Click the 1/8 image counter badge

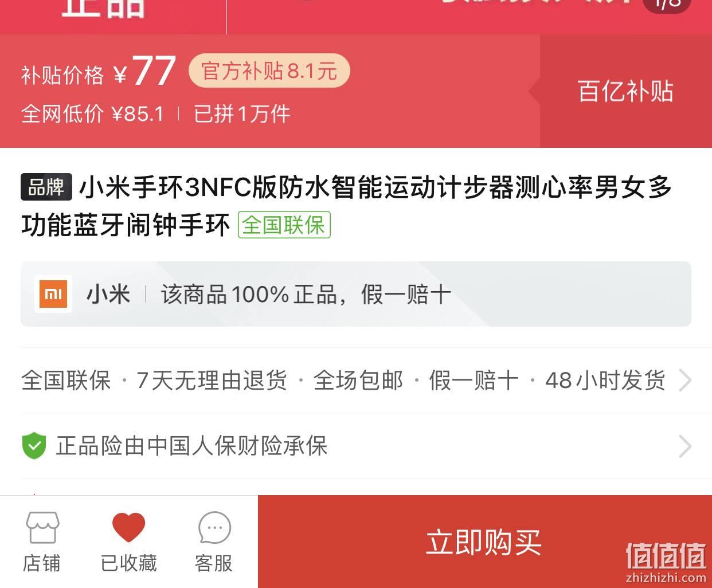667,5
